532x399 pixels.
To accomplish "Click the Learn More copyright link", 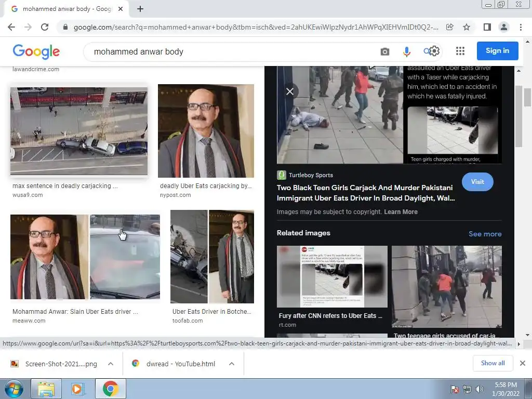I will (x=401, y=212).
